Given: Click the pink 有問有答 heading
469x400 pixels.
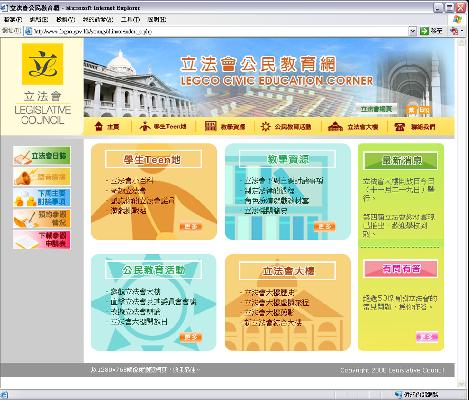Looking at the screenshot, I should click(401, 269).
